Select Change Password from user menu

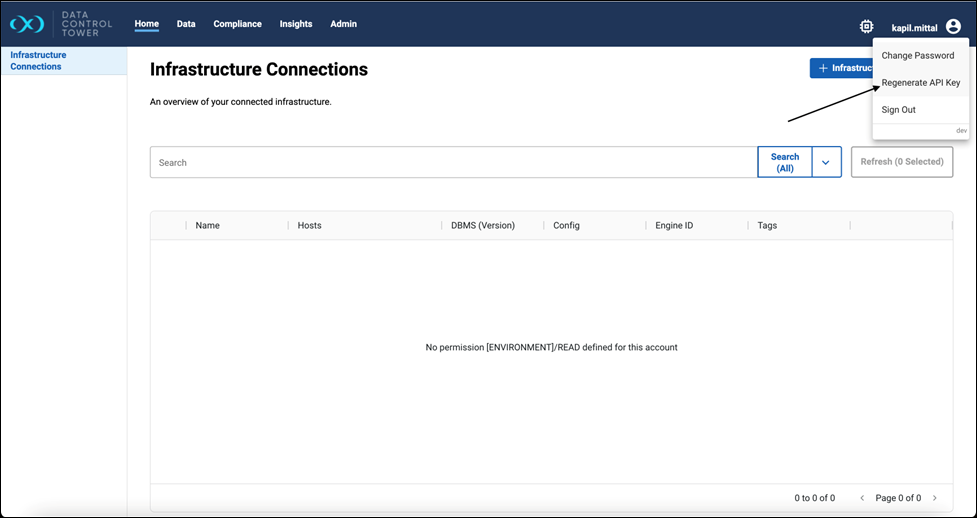[x=917, y=56]
